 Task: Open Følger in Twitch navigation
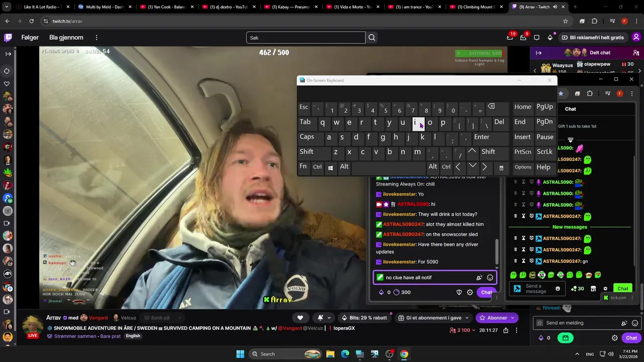pos(30,38)
